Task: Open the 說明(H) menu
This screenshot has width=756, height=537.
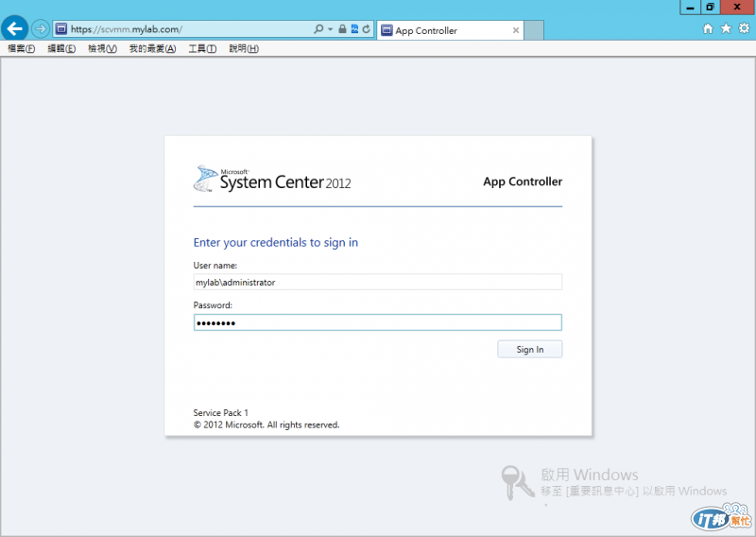Action: (244, 49)
